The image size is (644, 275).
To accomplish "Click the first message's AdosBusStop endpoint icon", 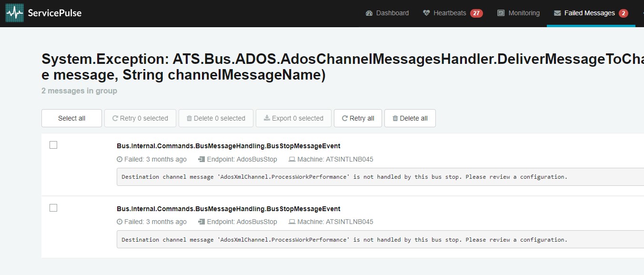I will tap(201, 159).
